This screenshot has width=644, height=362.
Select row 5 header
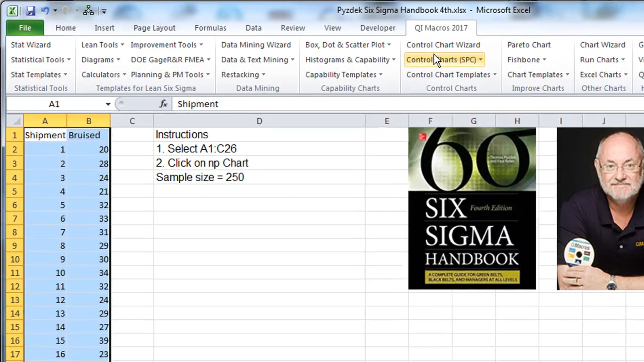pos(15,191)
